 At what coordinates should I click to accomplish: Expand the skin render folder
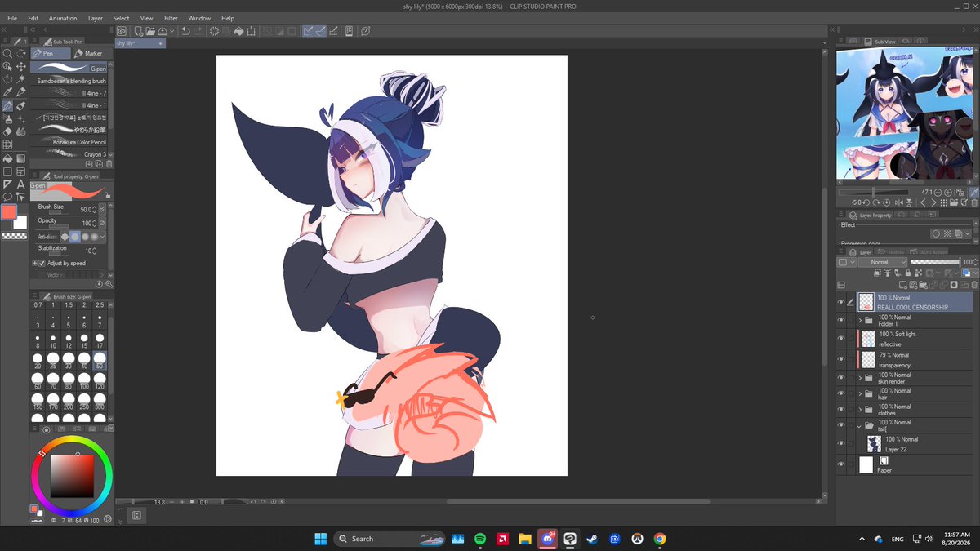click(859, 378)
